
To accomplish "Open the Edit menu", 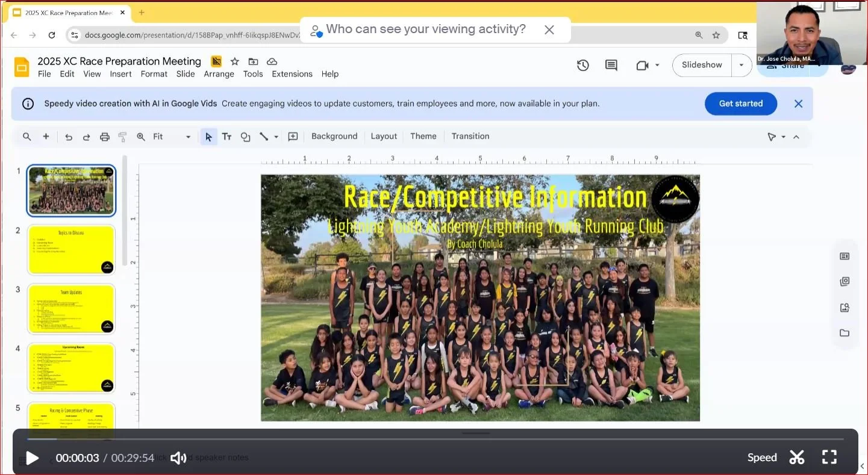I will click(x=67, y=74).
